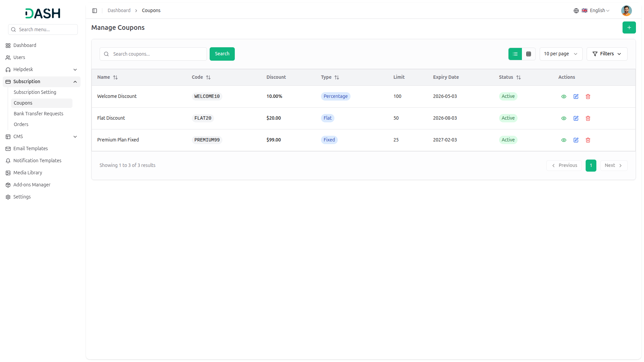This screenshot has height=362, width=644.
Task: Switch to list view
Action: 515,54
